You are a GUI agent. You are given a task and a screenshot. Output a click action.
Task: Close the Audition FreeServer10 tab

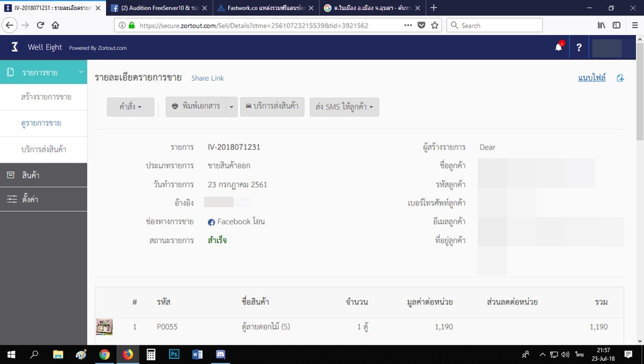click(x=204, y=8)
